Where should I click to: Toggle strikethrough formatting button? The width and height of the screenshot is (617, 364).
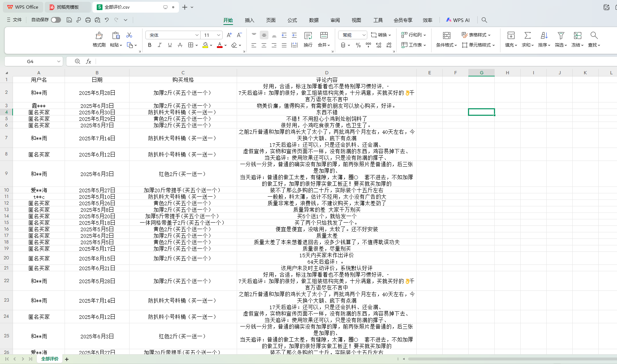180,45
